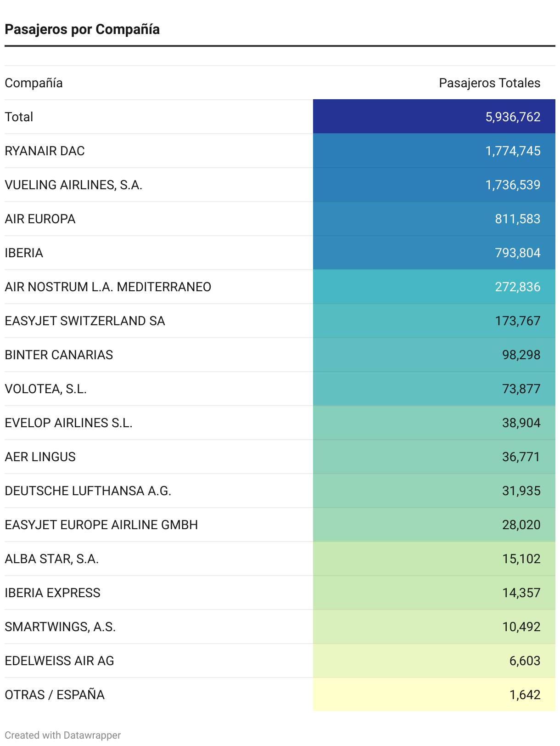This screenshot has height=746, width=560.
Task: Click the Pasajeros por Compañía title
Action: [x=82, y=29]
